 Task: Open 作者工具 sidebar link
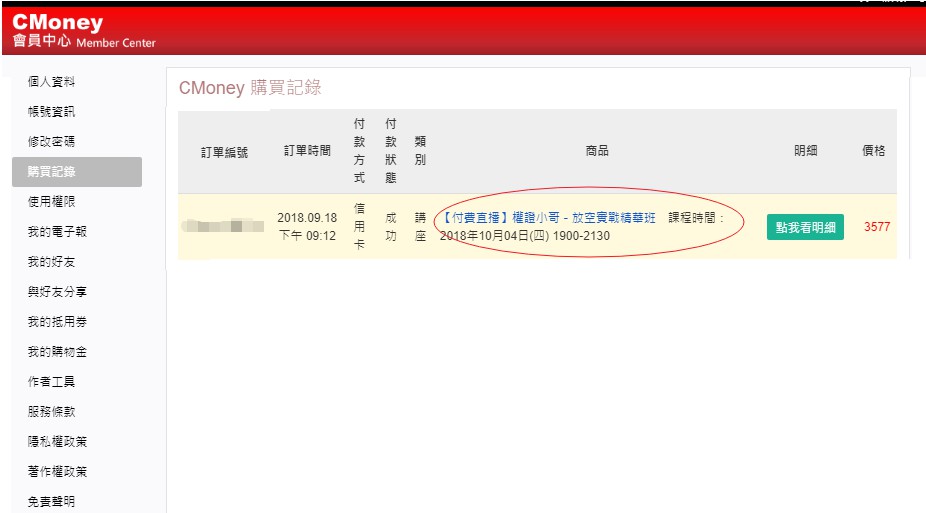click(51, 381)
